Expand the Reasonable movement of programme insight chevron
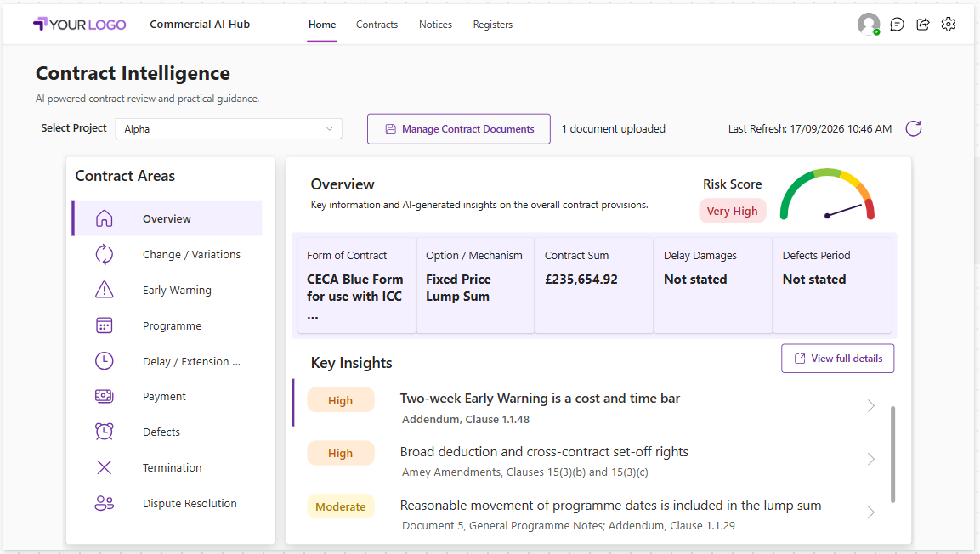Image resolution: width=980 pixels, height=554 pixels. coord(870,512)
